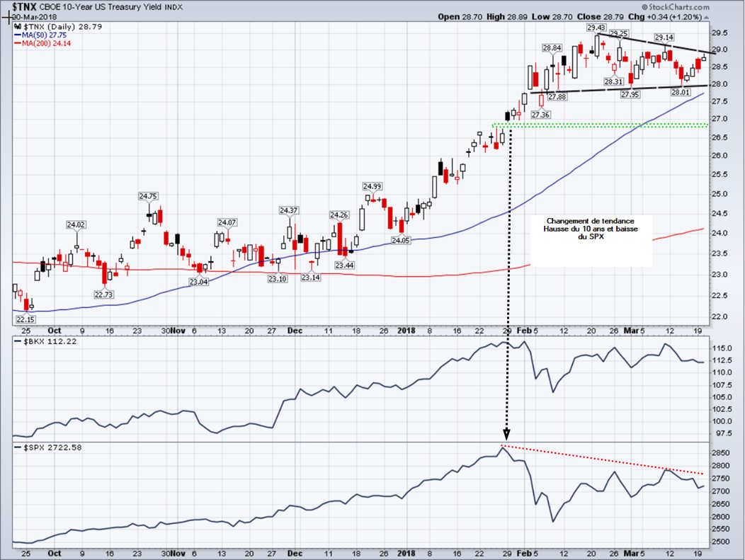Click the tall white candle under the 29.43 label
The height and width of the screenshot is (560, 745).
click(597, 45)
